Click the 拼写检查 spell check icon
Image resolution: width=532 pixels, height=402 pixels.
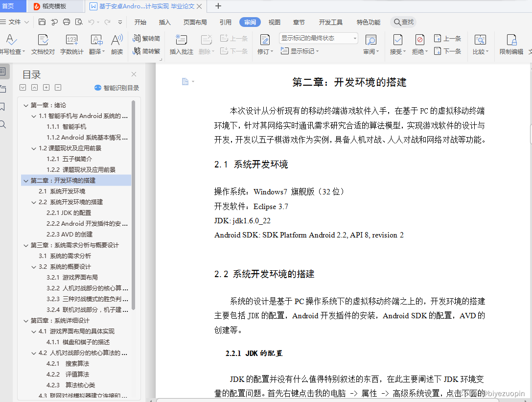click(11, 40)
